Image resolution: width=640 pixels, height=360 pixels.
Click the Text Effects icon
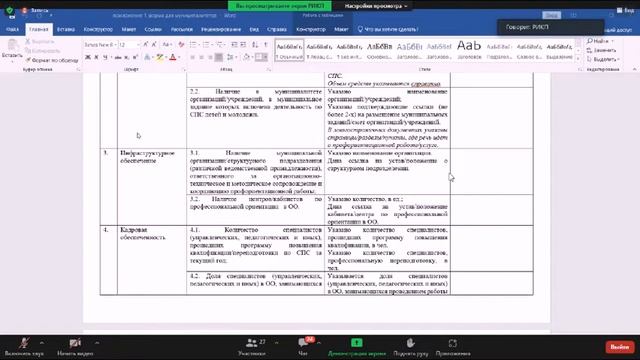(147, 57)
